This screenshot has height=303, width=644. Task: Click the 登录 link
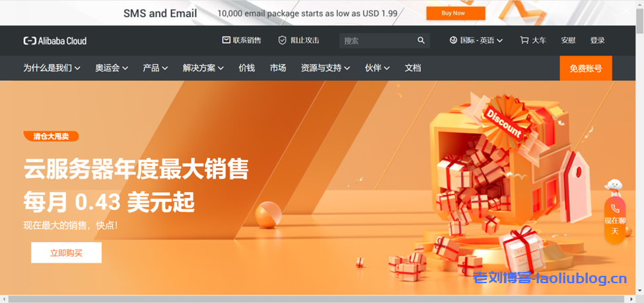(597, 40)
